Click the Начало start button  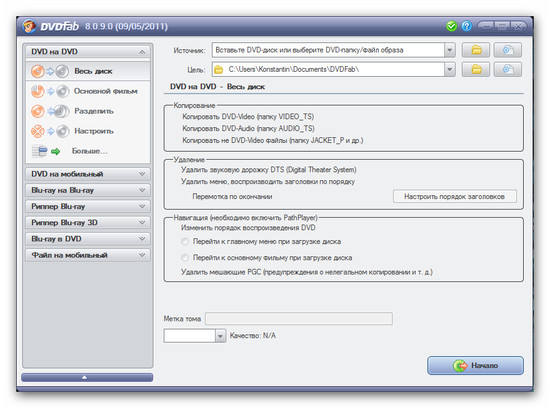pyautogui.click(x=475, y=366)
